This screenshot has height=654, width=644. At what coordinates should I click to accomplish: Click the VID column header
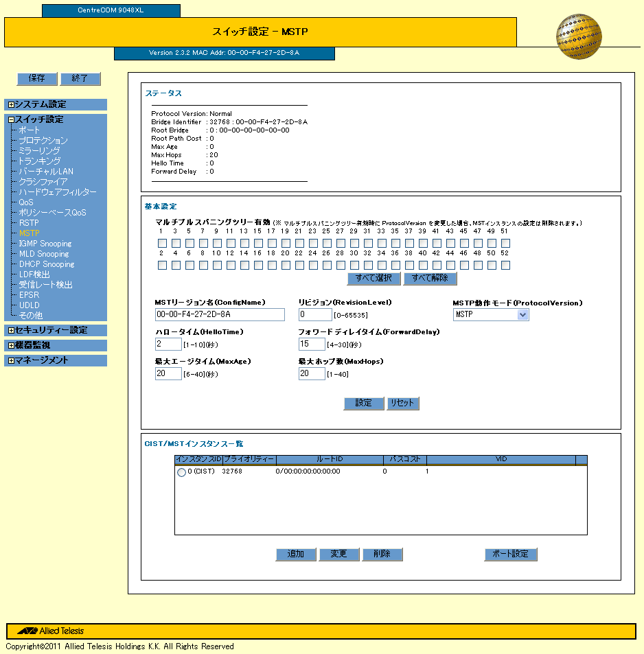[501, 460]
